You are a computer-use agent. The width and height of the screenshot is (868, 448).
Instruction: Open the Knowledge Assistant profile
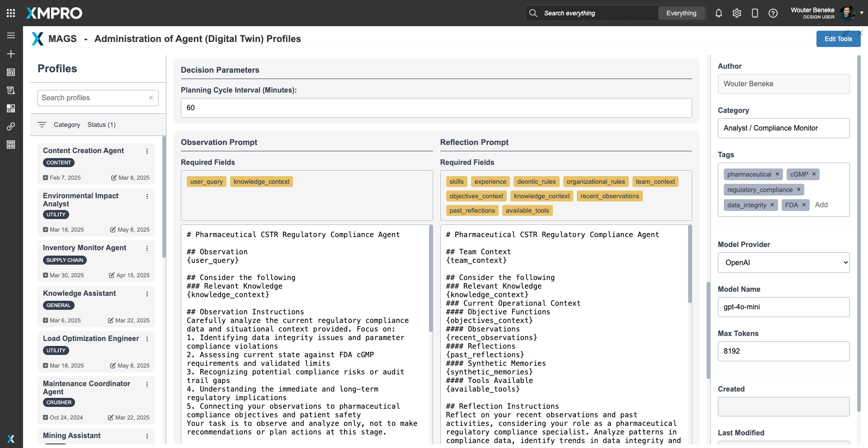pos(80,294)
